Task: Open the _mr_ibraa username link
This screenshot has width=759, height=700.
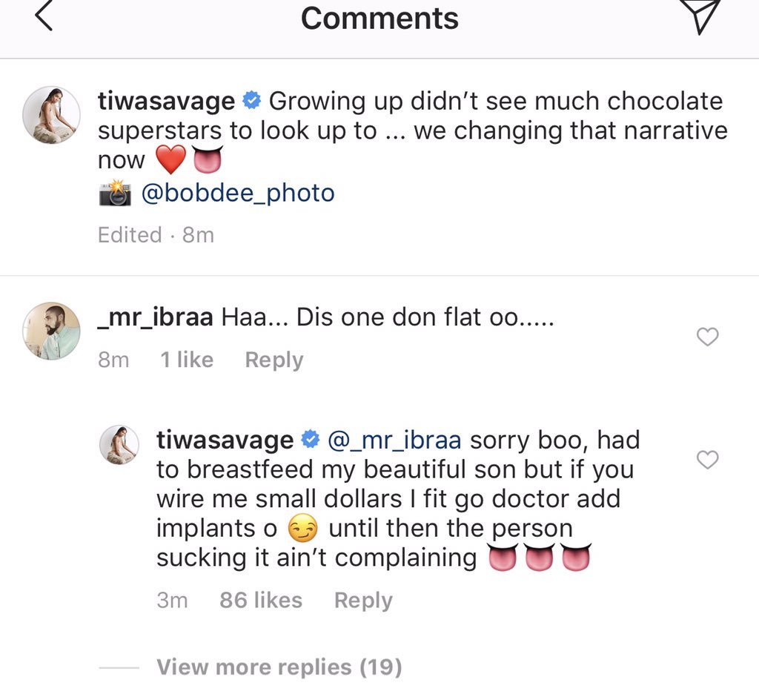Action: click(x=156, y=318)
